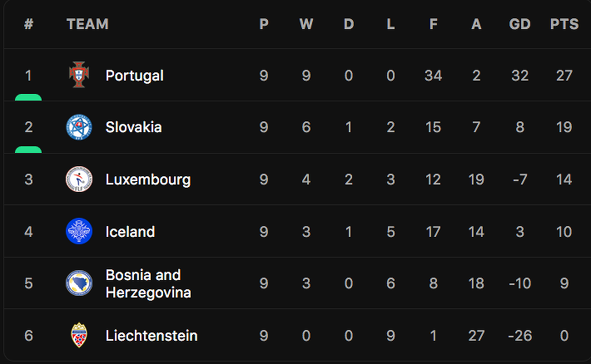Click the GD column header
The width and height of the screenshot is (591, 364).
coord(520,24)
